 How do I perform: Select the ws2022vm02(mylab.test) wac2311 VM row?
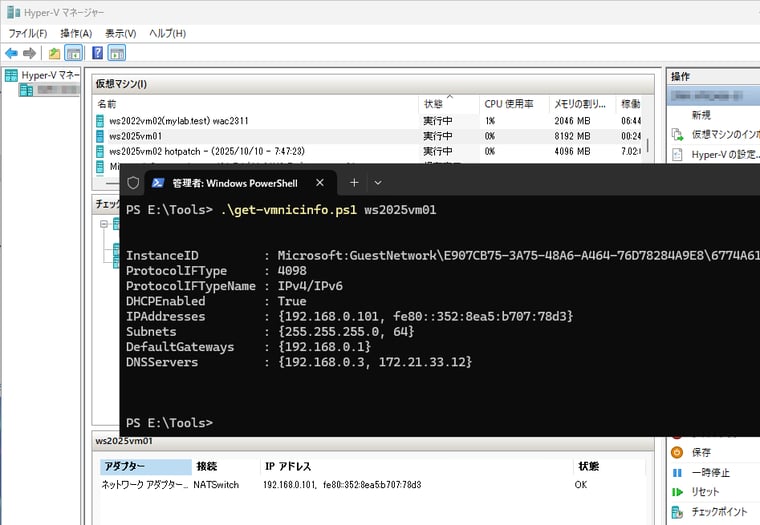[368, 121]
